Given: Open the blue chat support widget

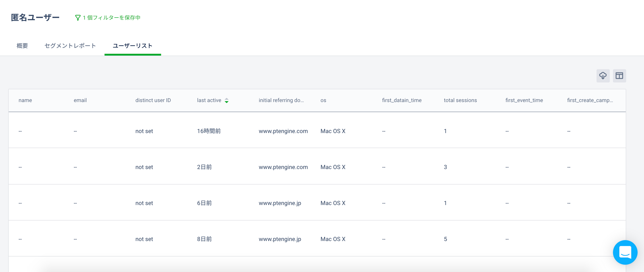Looking at the screenshot, I should 625,252.
